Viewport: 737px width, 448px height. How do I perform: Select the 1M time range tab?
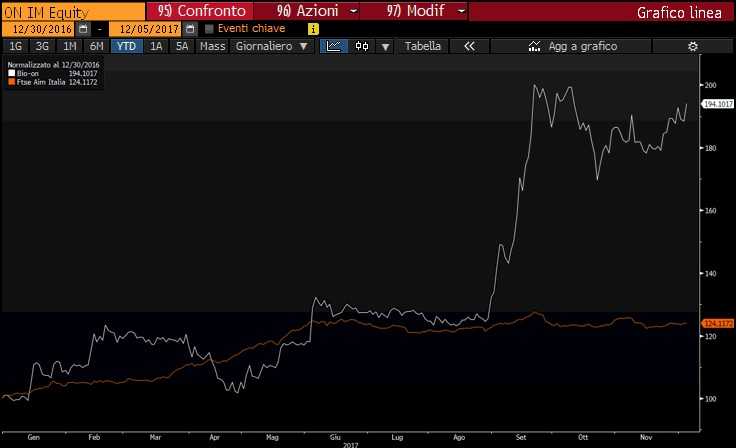[70, 46]
